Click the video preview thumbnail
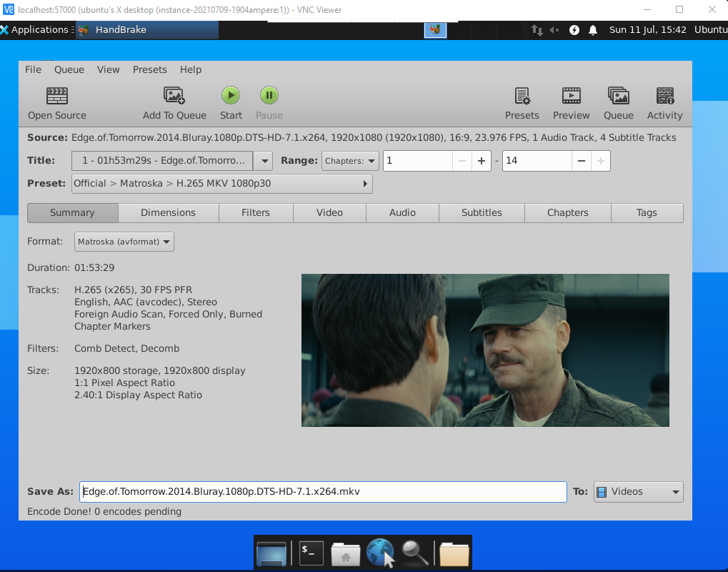Image resolution: width=728 pixels, height=572 pixels. pos(485,350)
